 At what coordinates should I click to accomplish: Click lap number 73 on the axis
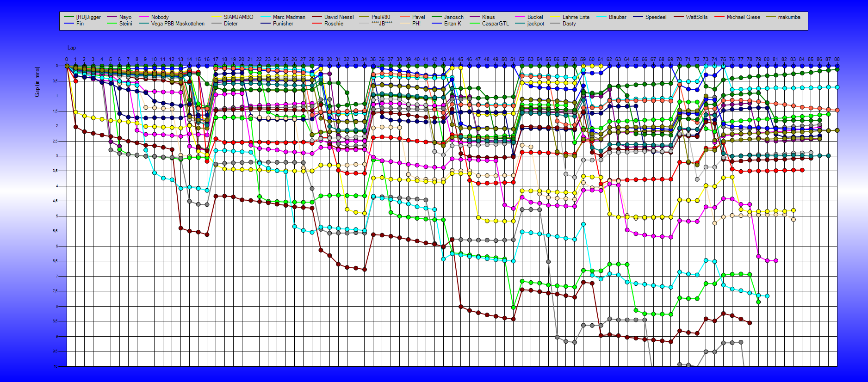[x=706, y=59]
